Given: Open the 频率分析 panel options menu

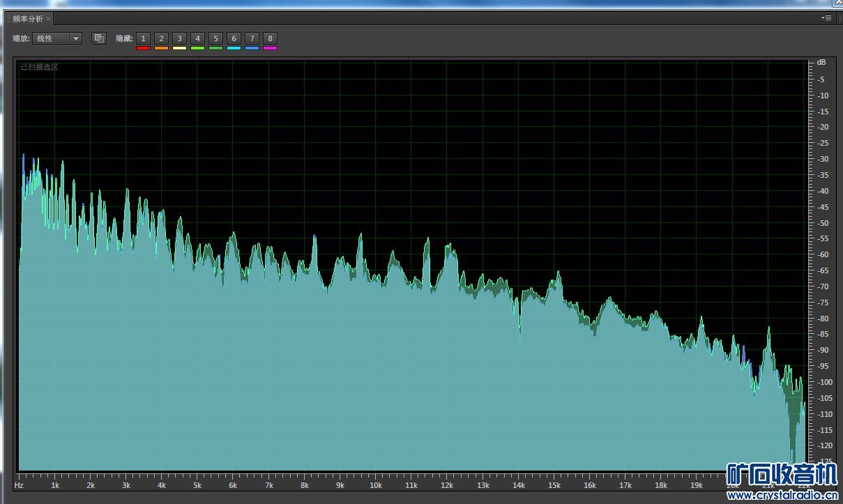Looking at the screenshot, I should click(x=827, y=18).
